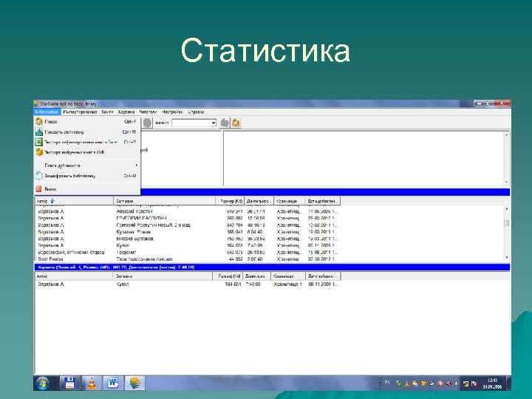Open the Настройки menu

coord(172,112)
